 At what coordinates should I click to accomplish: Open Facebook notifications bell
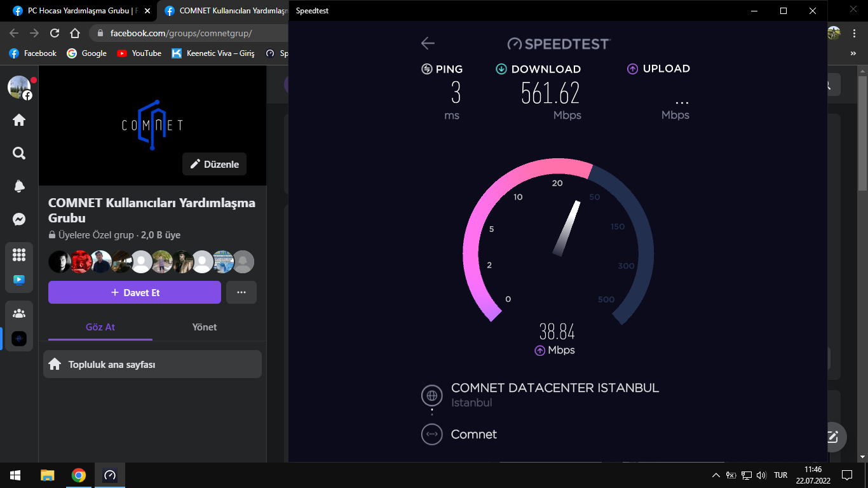19,186
